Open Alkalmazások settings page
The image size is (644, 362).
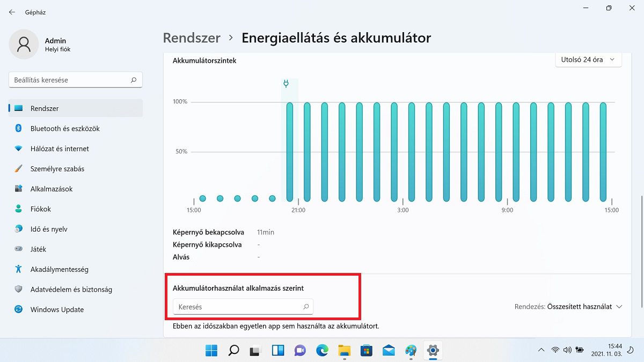point(52,189)
